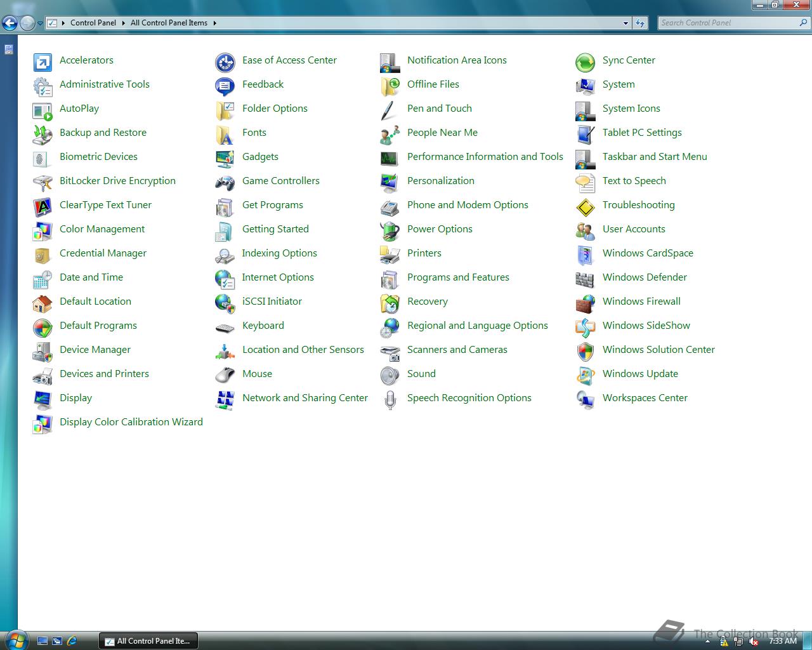Open the Indexing Options link
Viewport: 812px width, 650px height.
pyautogui.click(x=279, y=253)
